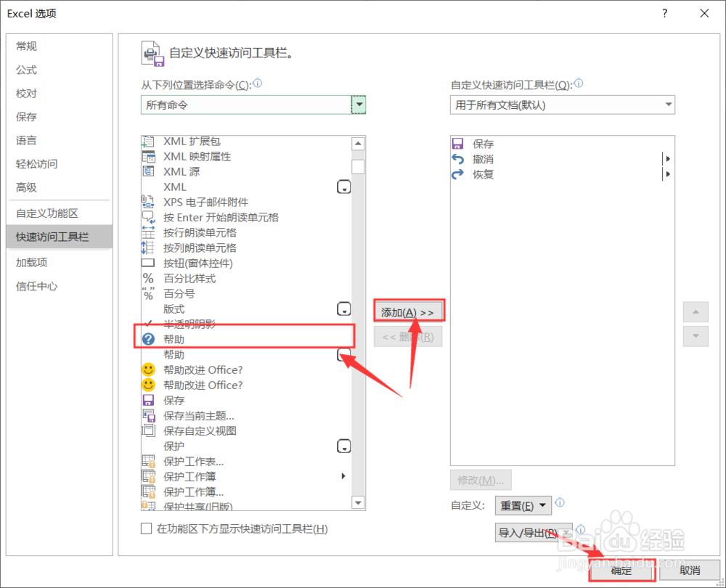Open the dialog help question mark
Screen dimensions: 726x588
click(x=665, y=13)
